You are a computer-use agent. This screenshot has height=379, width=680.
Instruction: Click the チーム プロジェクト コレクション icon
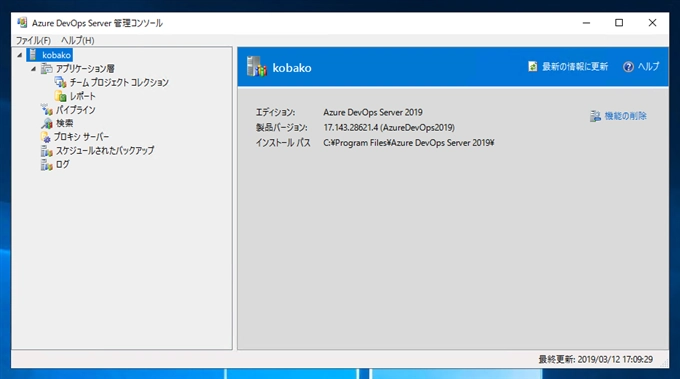60,82
